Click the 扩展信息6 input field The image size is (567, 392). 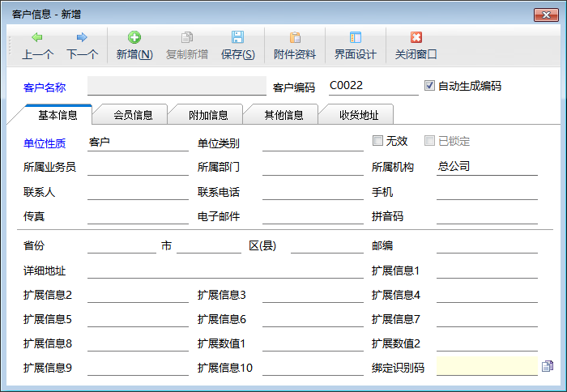(x=313, y=318)
